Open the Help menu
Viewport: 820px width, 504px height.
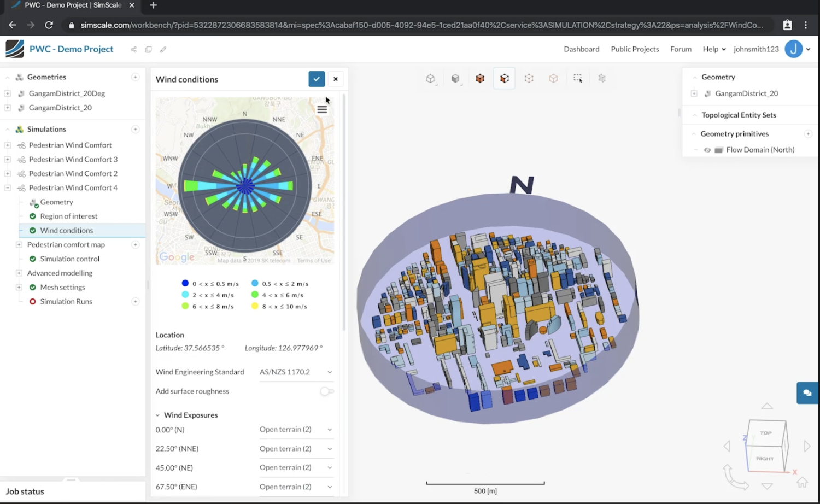714,49
